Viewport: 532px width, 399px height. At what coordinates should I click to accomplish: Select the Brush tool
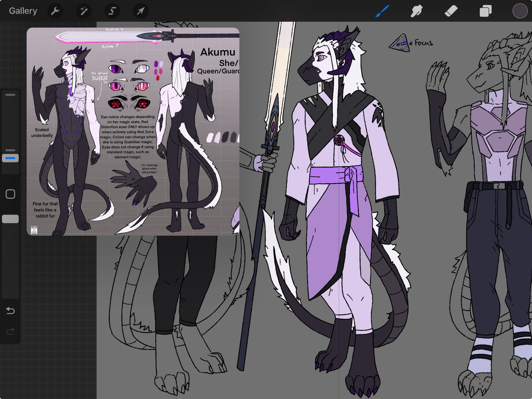(x=382, y=11)
